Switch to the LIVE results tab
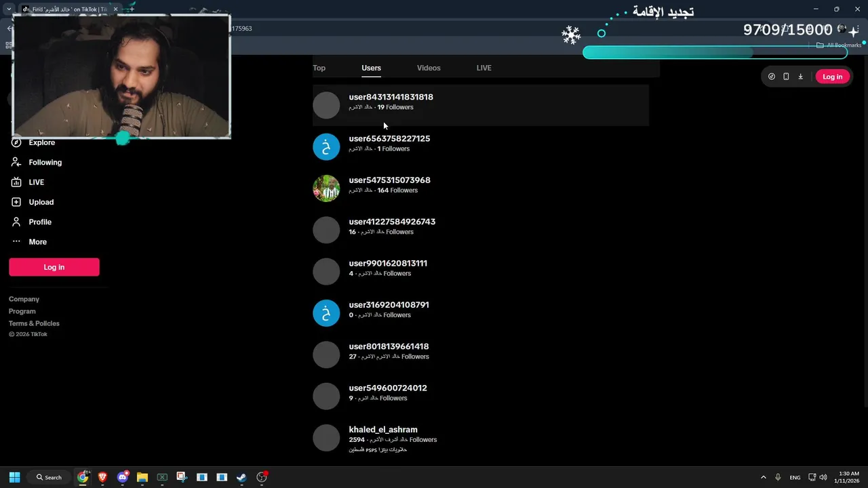 484,68
